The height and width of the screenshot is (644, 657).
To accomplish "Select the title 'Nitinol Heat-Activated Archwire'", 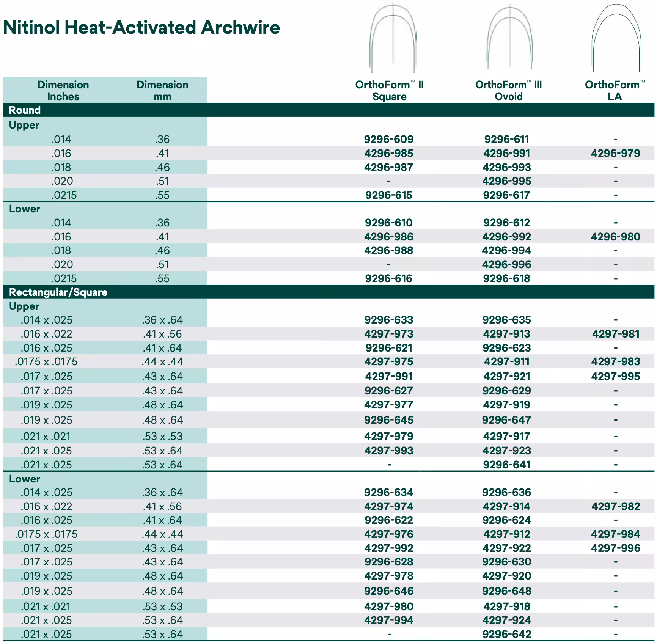I will [x=141, y=27].
